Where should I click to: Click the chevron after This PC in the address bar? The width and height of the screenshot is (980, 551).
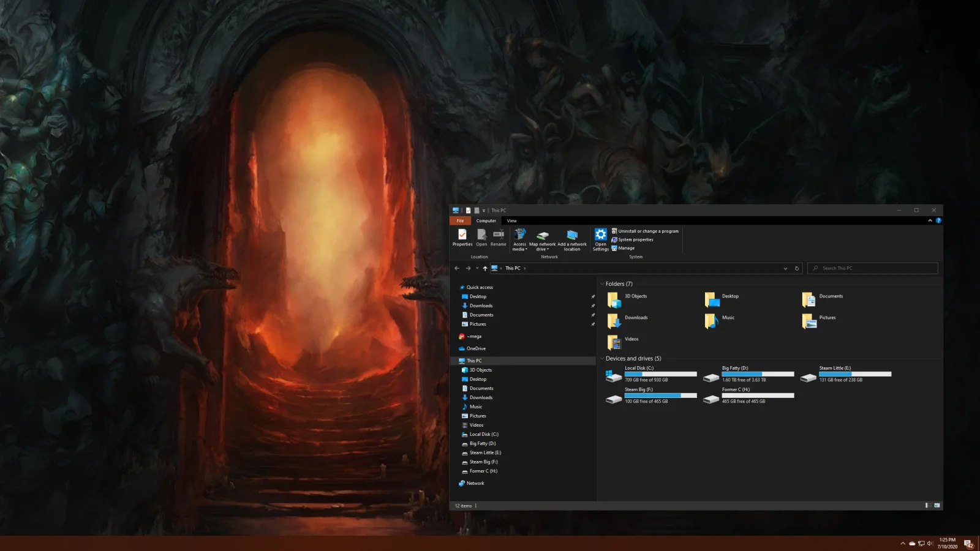pyautogui.click(x=525, y=268)
